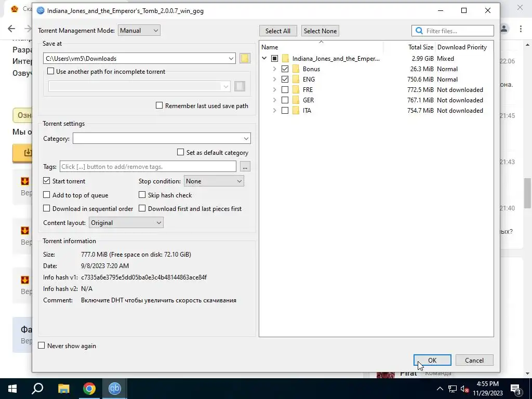Sort files by Name column header

point(321,47)
